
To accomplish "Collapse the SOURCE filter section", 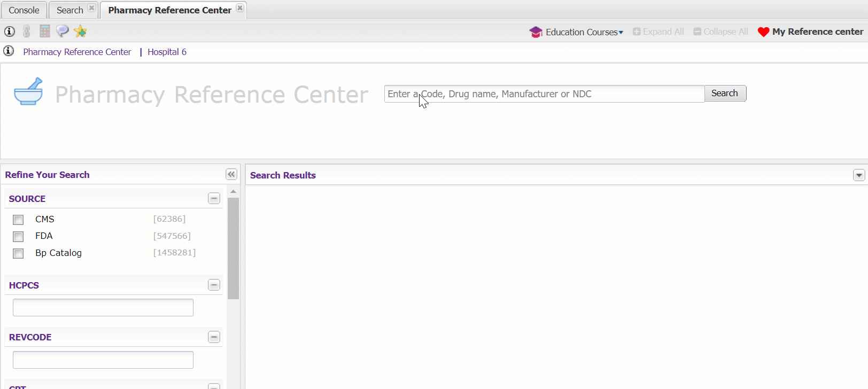I will pyautogui.click(x=214, y=198).
